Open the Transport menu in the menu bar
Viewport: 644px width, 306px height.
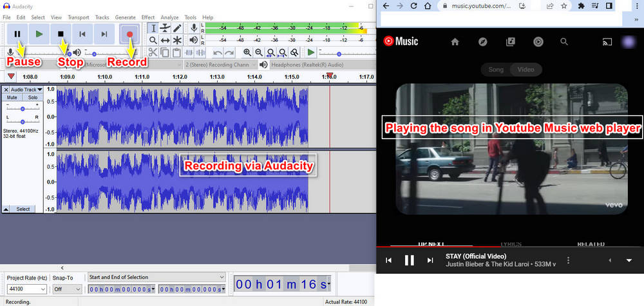pos(79,17)
